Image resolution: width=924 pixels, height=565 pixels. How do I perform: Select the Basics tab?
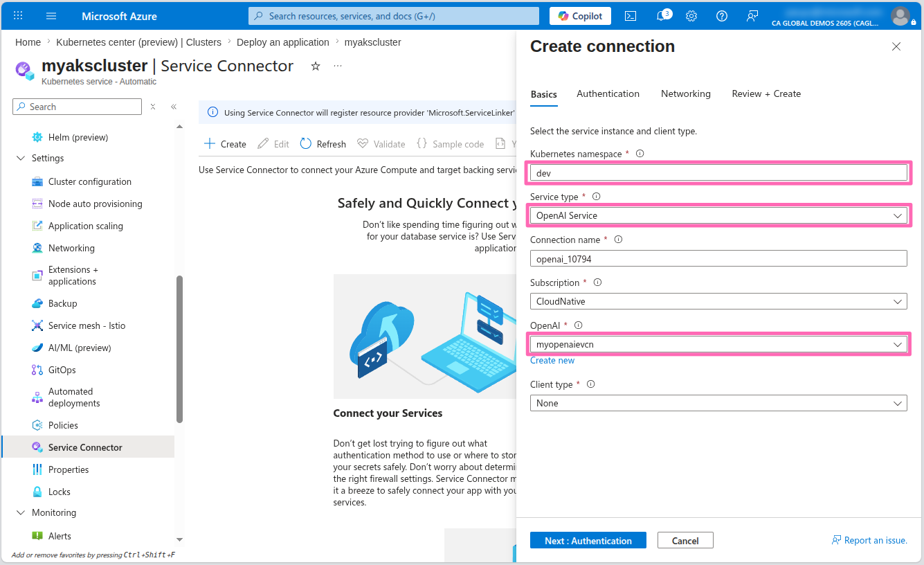coord(544,94)
